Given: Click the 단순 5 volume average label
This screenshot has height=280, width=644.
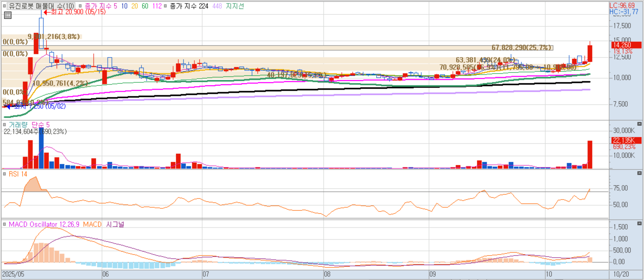Looking at the screenshot, I should point(40,124).
